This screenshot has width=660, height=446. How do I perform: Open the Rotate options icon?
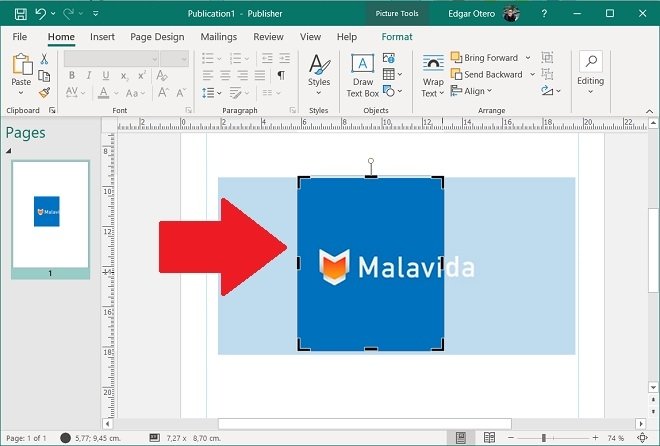551,90
